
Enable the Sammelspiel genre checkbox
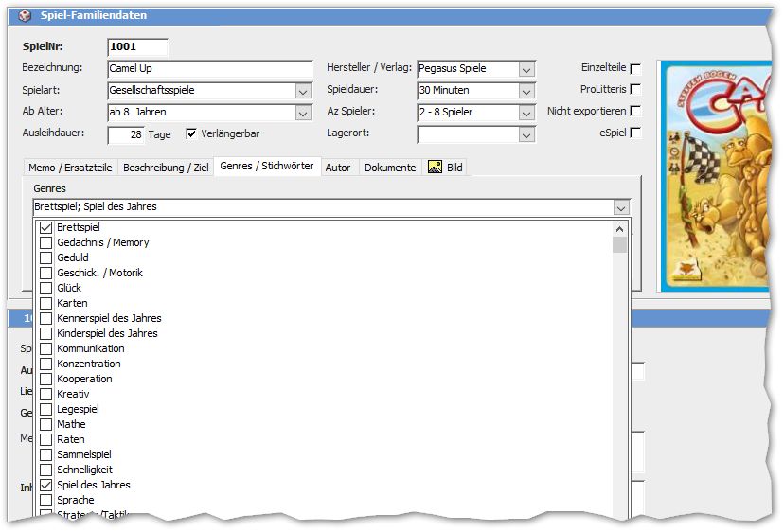tap(46, 455)
